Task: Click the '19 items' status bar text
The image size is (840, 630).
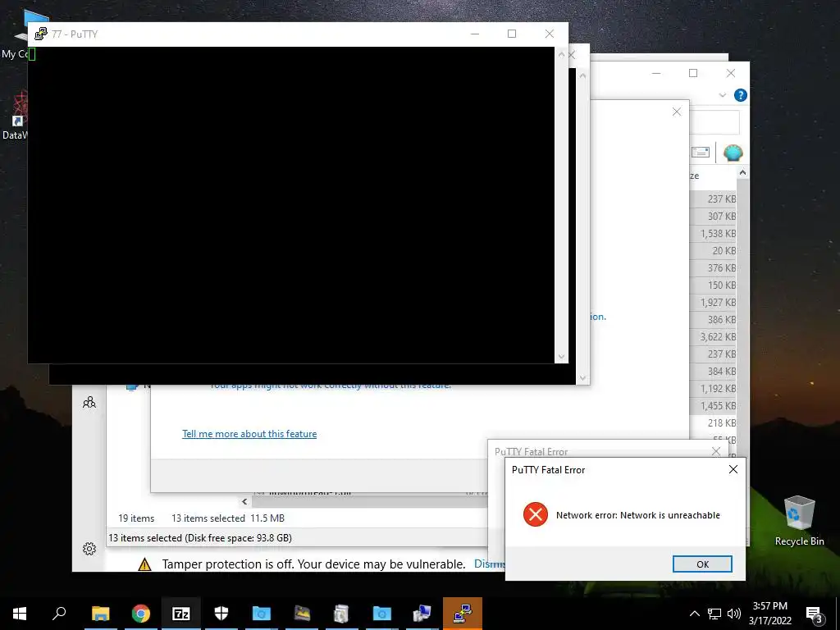Action: point(136,518)
